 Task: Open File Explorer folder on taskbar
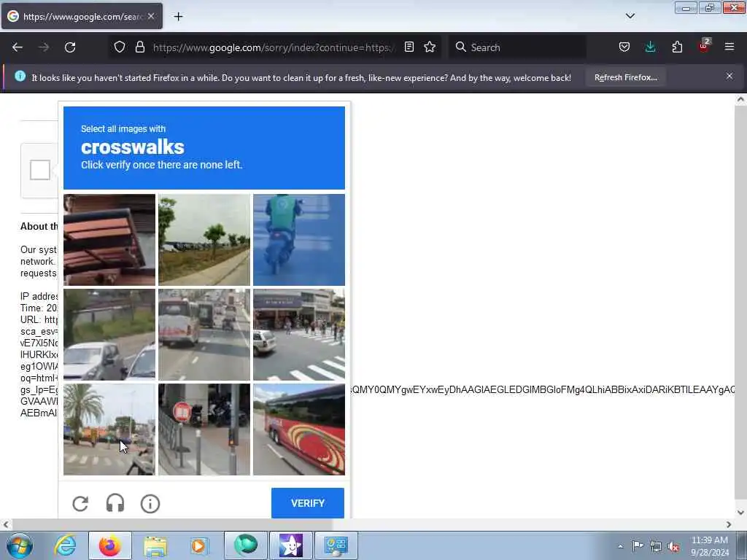[155, 545]
